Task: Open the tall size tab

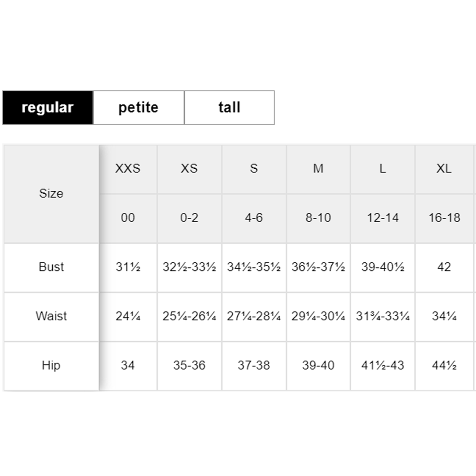Action: tap(229, 108)
